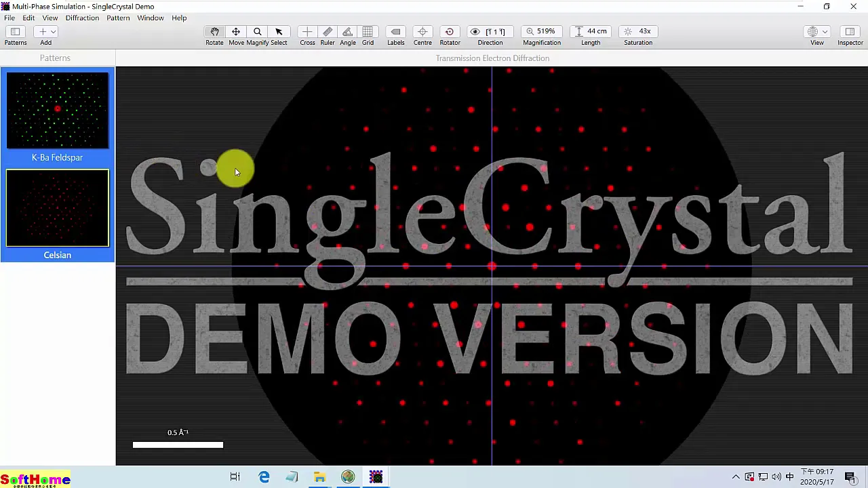Toggle the Inspector panel
The height and width of the screenshot is (488, 868).
[x=850, y=31]
